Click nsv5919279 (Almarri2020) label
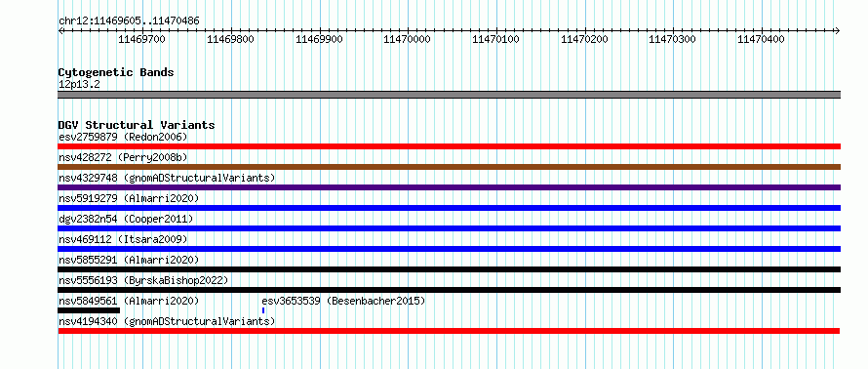The image size is (868, 369). [129, 198]
